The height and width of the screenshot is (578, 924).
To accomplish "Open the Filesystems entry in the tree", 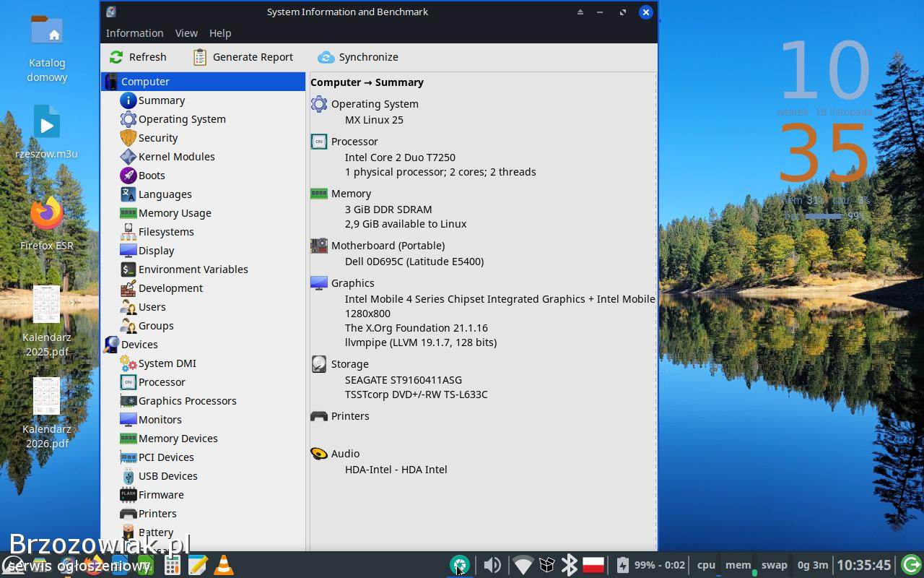I will click(x=166, y=232).
